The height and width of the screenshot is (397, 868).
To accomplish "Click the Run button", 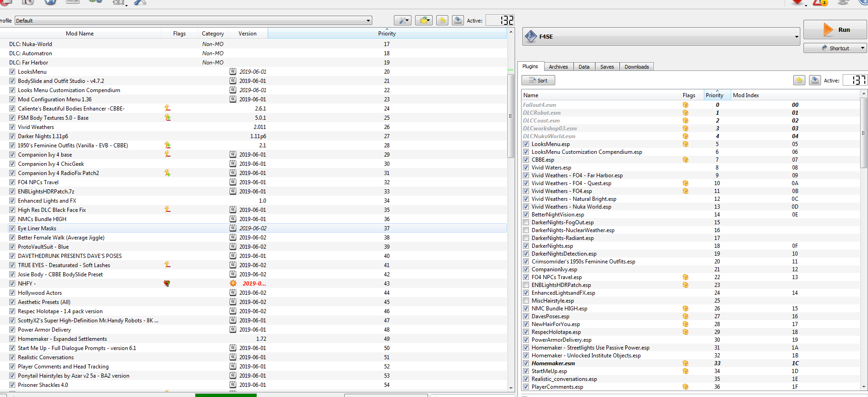I will pos(835,29).
